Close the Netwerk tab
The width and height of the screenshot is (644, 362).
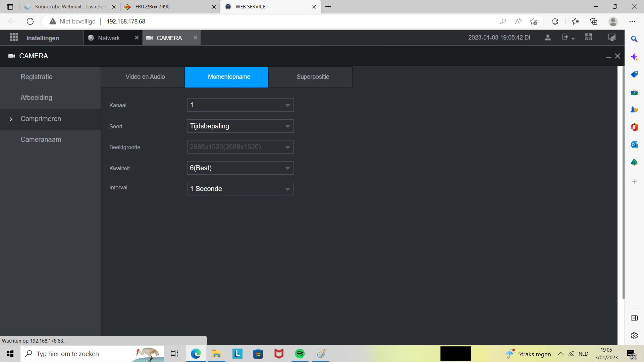click(x=137, y=38)
